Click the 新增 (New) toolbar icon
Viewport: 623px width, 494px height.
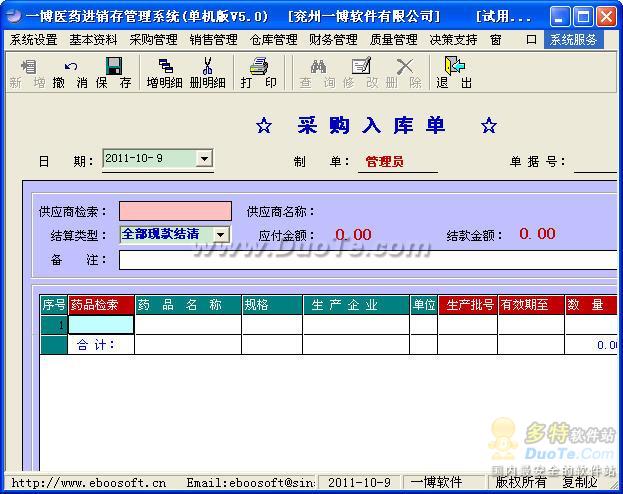point(28,74)
